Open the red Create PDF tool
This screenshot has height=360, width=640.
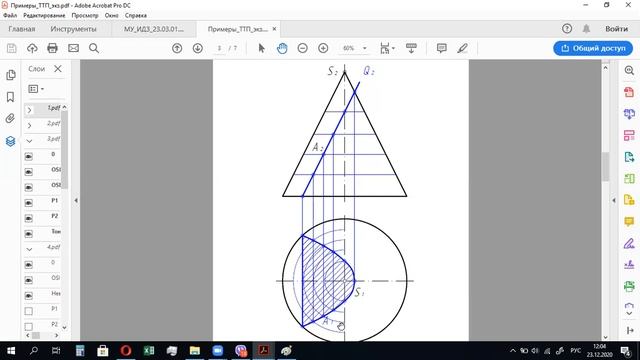coord(629,92)
